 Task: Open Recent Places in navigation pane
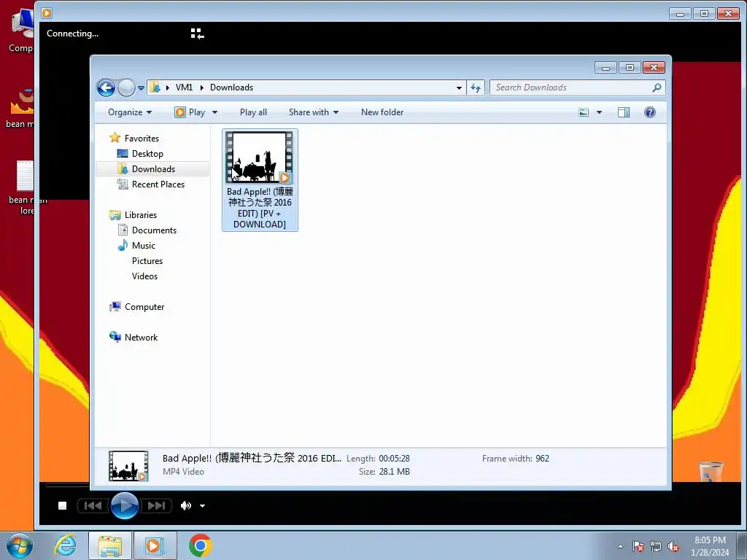click(x=158, y=184)
